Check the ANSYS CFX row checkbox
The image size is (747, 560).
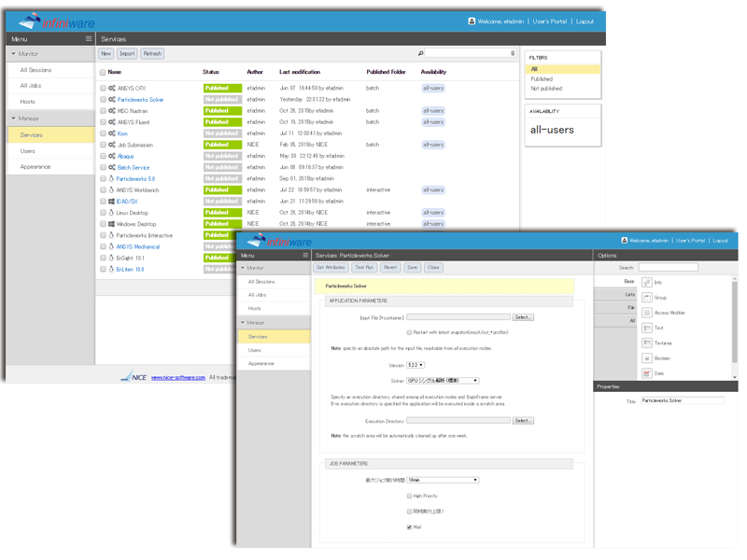tap(103, 88)
